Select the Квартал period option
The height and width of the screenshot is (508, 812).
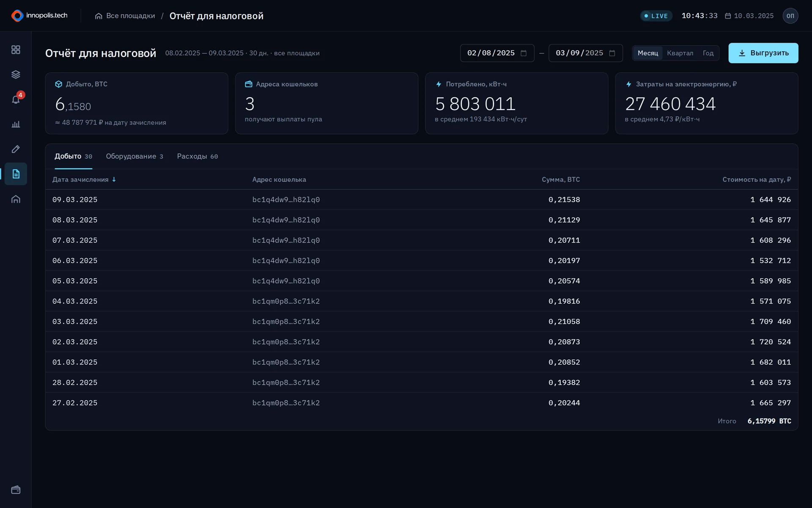[680, 53]
